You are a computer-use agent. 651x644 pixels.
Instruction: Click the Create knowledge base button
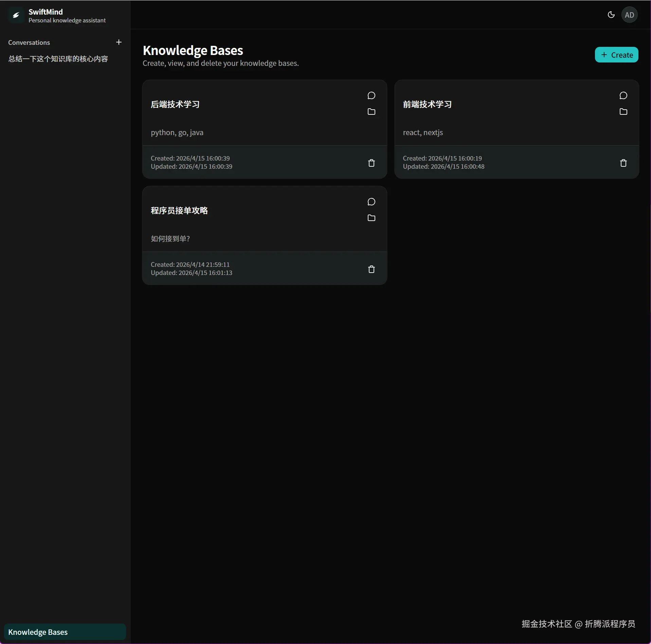(616, 55)
